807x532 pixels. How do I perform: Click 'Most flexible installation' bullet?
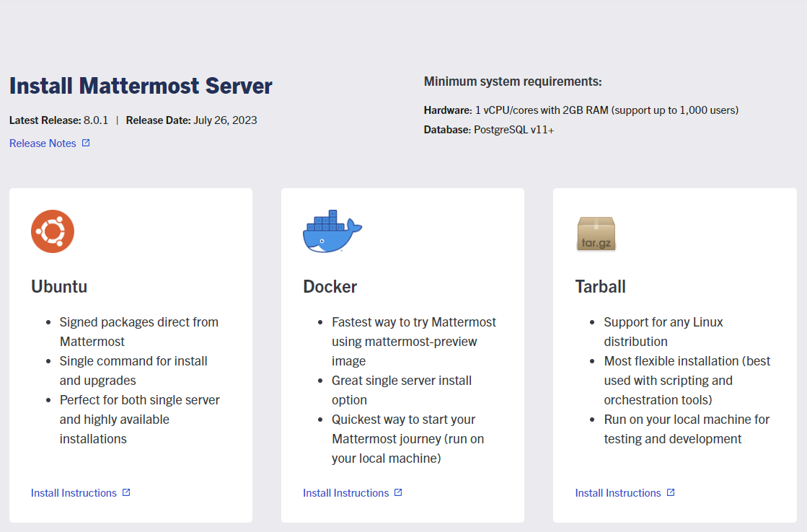[687, 381]
